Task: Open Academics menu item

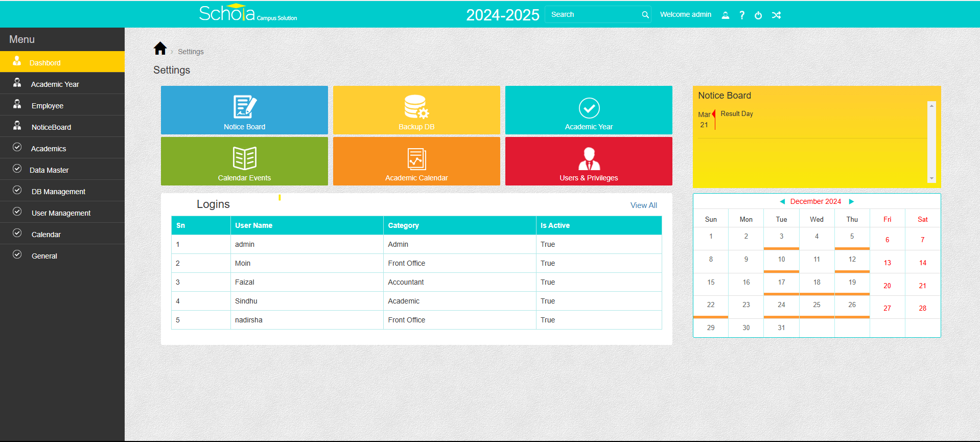Action: point(49,149)
